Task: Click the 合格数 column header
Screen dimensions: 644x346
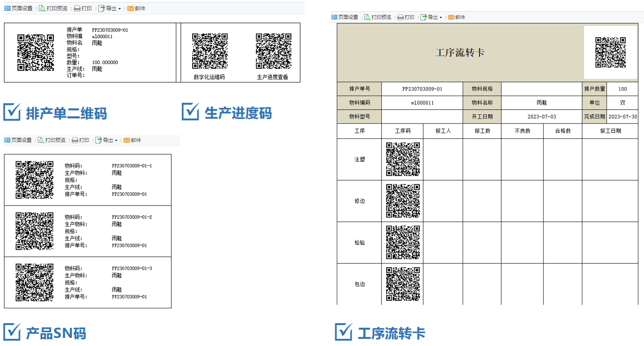Action: coord(562,131)
